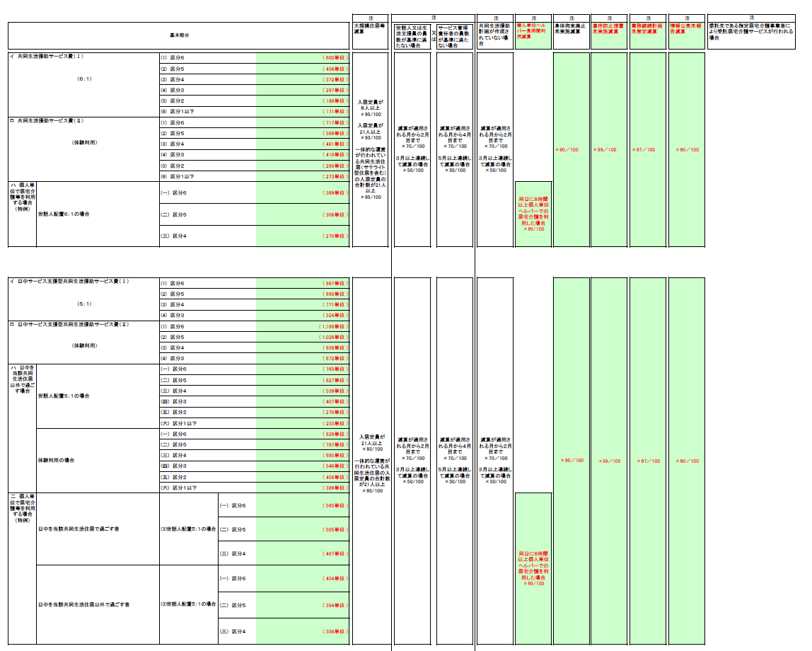
Task: Select the '(5:1)' ratio text
Action: 84,304
